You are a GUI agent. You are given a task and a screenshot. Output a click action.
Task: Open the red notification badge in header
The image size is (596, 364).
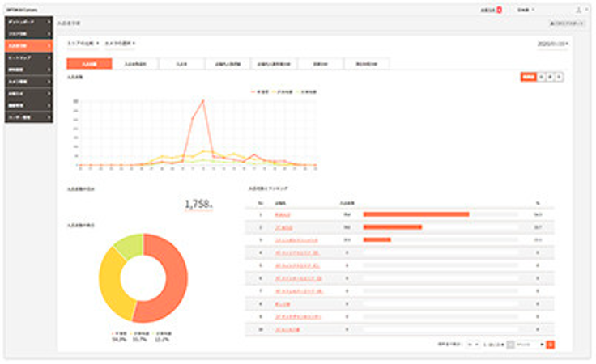coord(500,10)
